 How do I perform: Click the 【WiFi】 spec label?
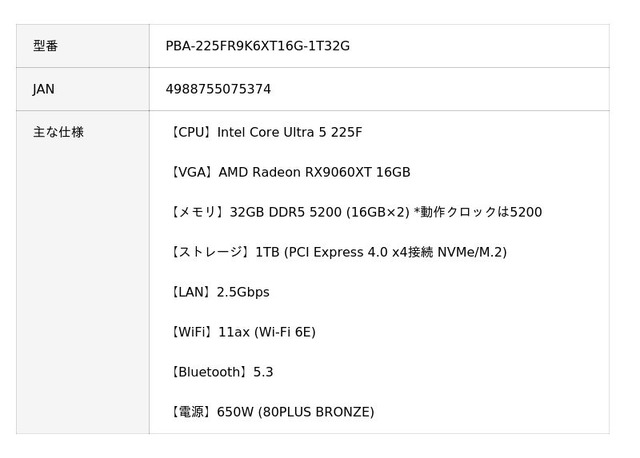[191, 332]
